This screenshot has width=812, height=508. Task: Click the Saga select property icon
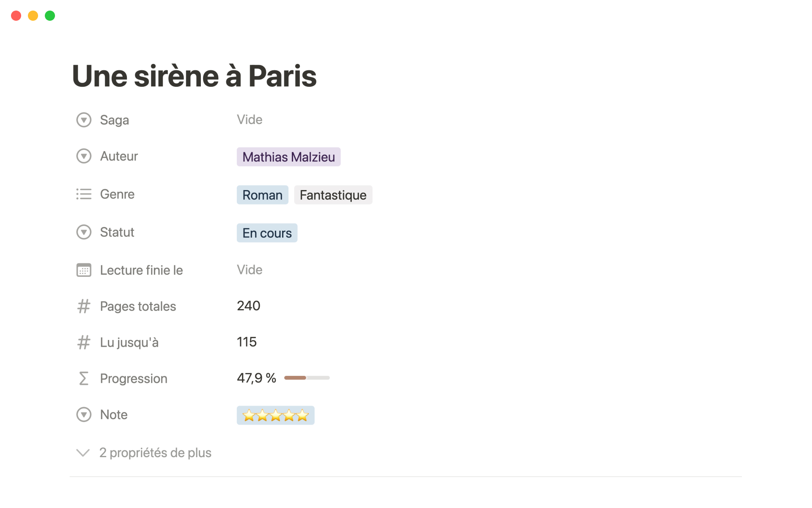(84, 120)
